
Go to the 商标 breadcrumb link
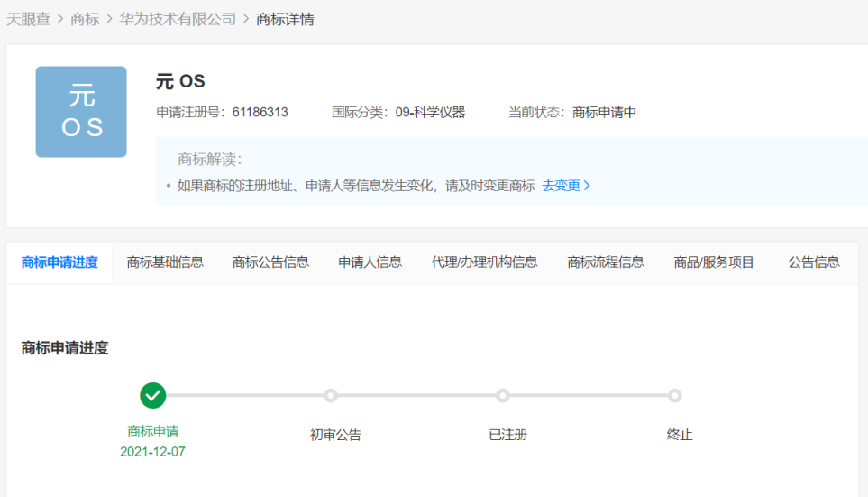85,19
